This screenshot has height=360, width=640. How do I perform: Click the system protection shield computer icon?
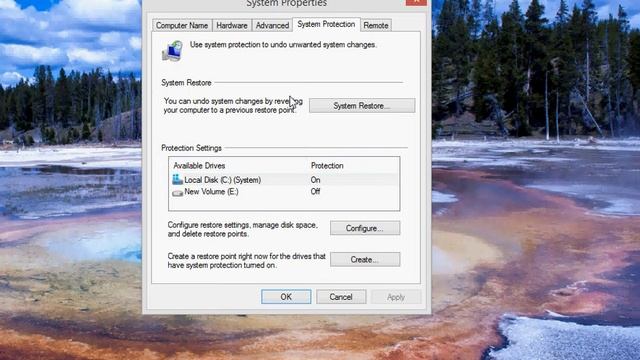click(x=172, y=51)
